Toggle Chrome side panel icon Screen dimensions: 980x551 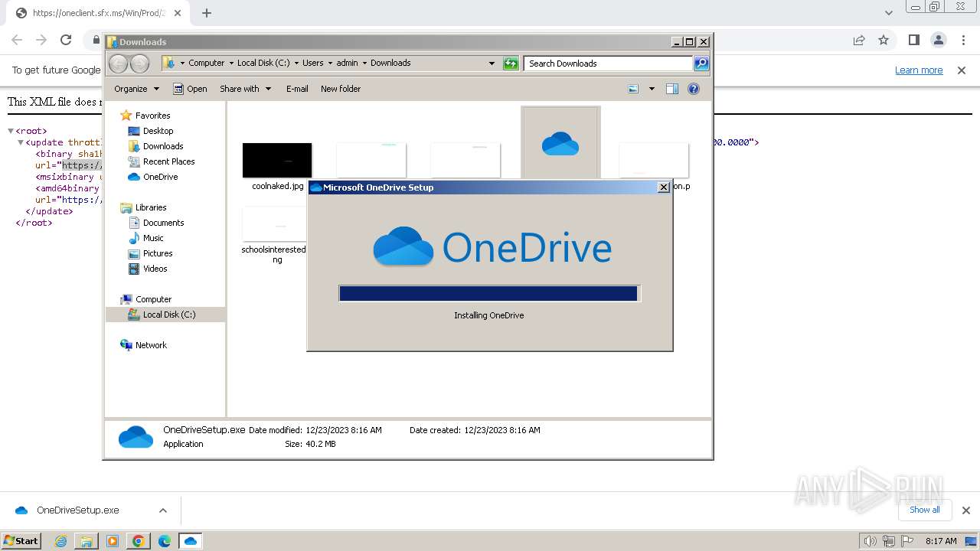click(913, 40)
